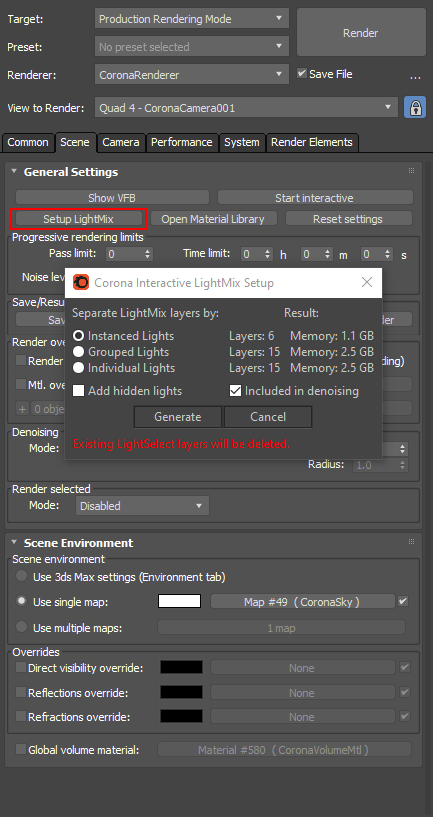
Task: Open the three-dots save file options
Action: tap(415, 77)
